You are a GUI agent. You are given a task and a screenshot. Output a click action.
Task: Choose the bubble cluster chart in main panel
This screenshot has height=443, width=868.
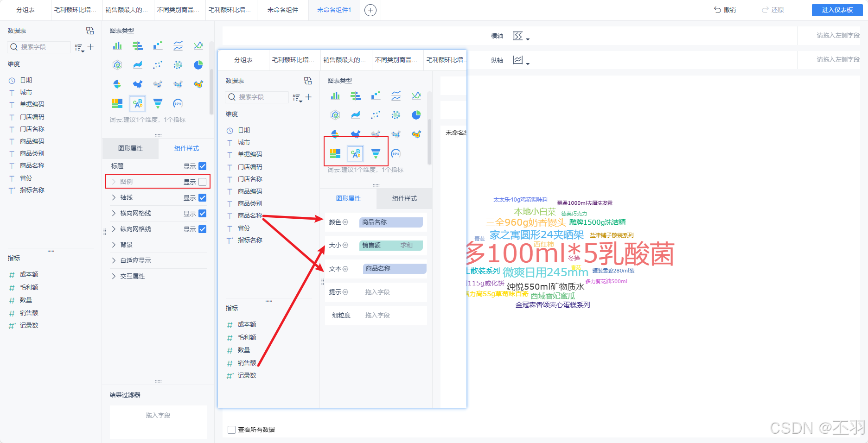click(x=178, y=65)
